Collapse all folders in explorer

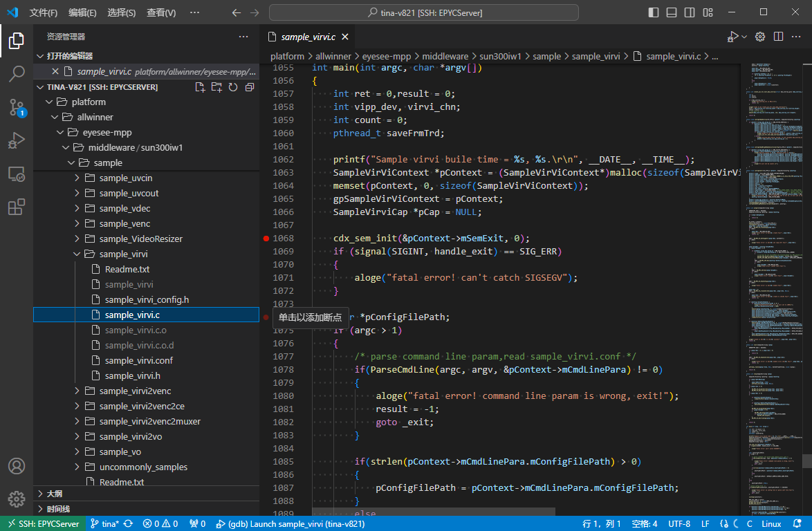(x=250, y=87)
